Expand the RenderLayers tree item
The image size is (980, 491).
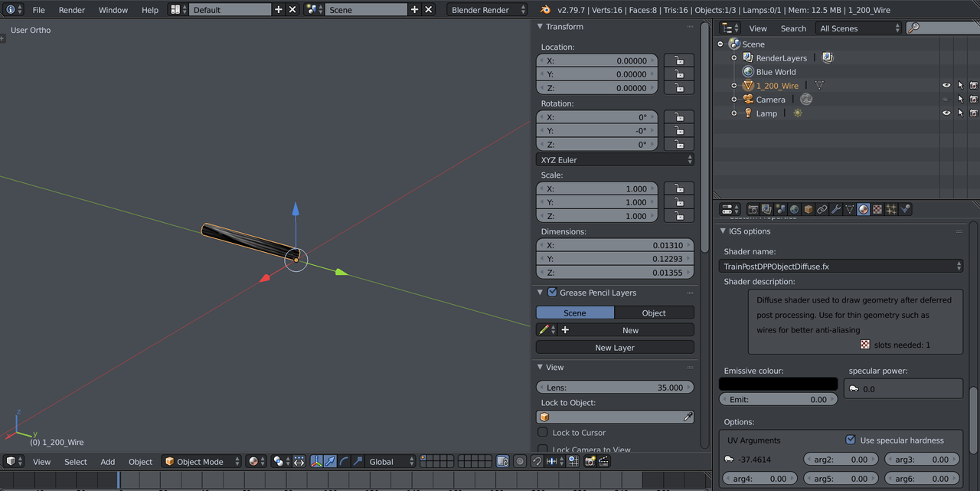734,58
